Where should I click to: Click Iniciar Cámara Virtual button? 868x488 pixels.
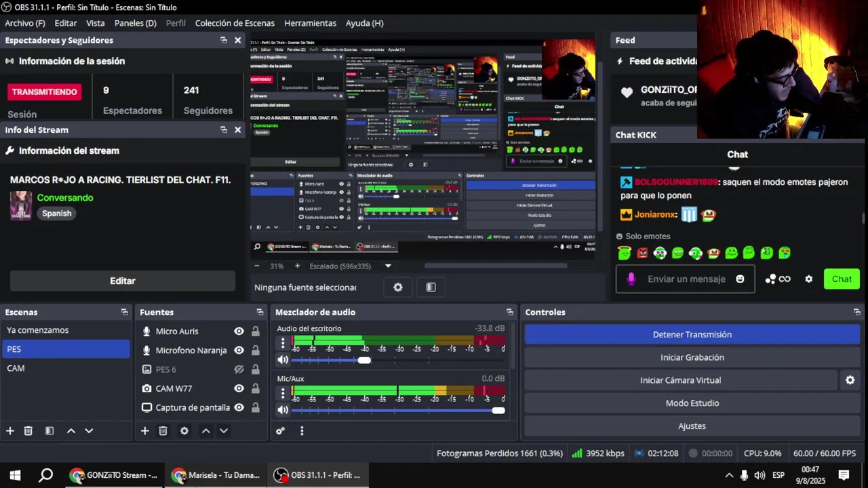[x=680, y=380]
